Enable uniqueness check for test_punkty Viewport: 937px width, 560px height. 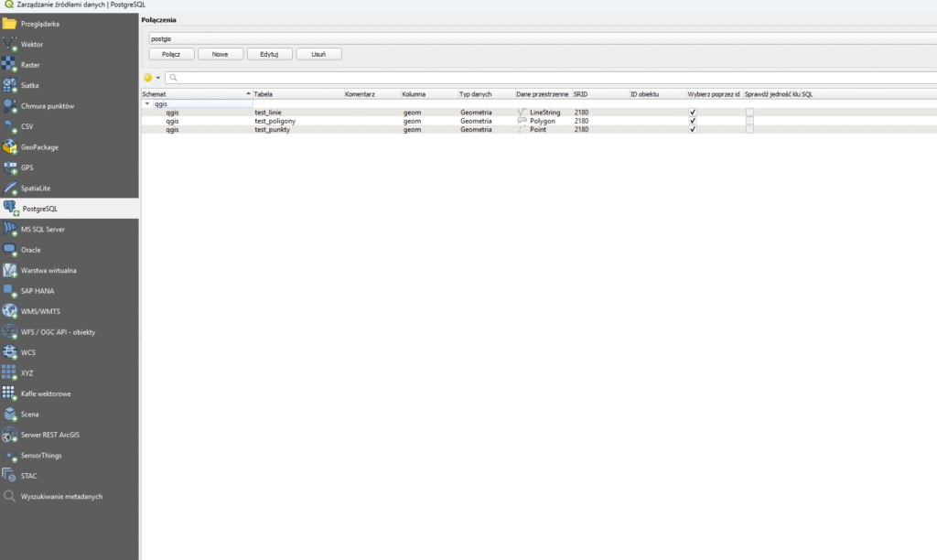749,130
